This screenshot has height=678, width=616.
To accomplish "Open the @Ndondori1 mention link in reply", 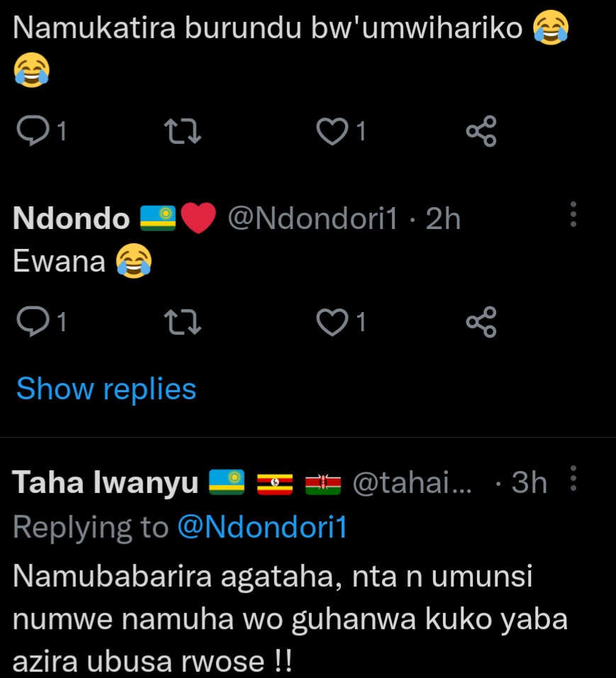I will [262, 527].
